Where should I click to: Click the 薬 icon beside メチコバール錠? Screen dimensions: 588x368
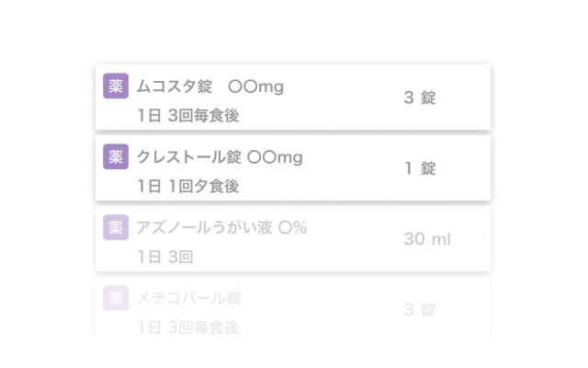pos(116,297)
